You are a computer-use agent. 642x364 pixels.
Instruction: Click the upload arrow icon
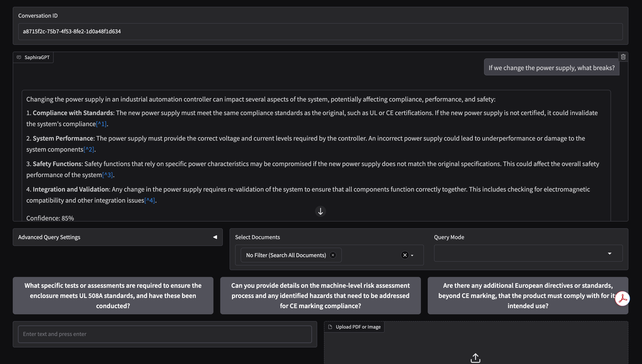[475, 358]
